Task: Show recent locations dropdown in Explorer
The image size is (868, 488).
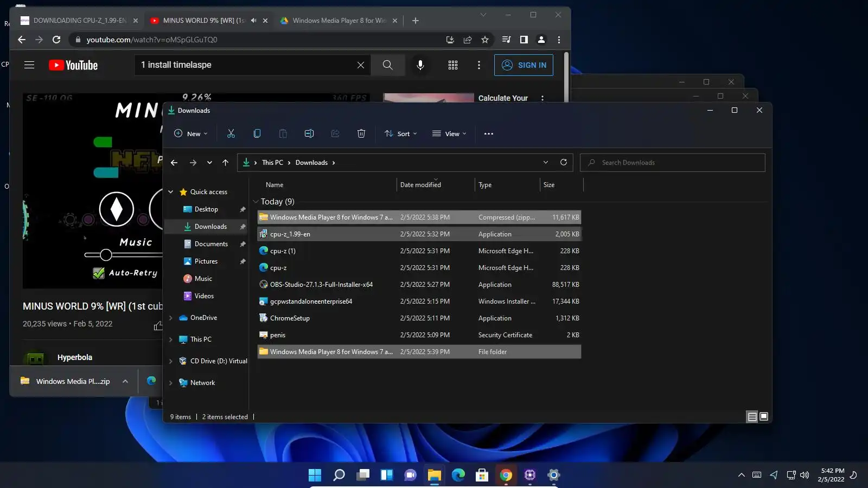Action: (209, 163)
